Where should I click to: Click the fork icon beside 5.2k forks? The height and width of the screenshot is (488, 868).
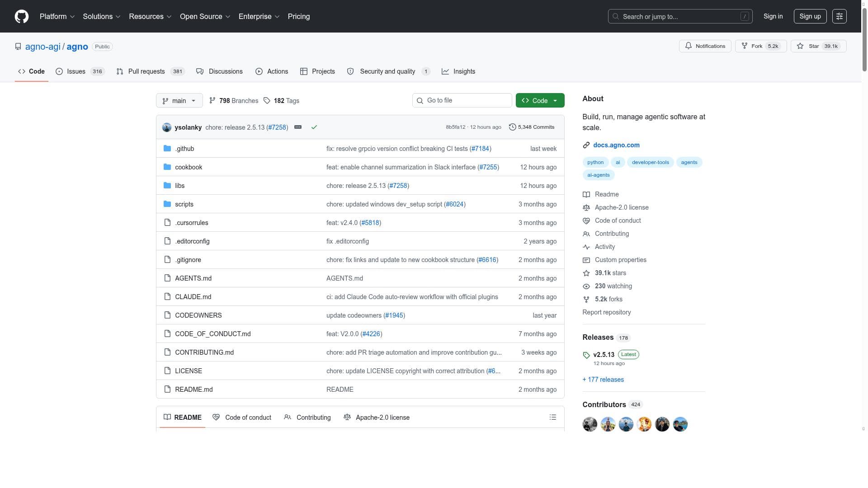(x=586, y=300)
